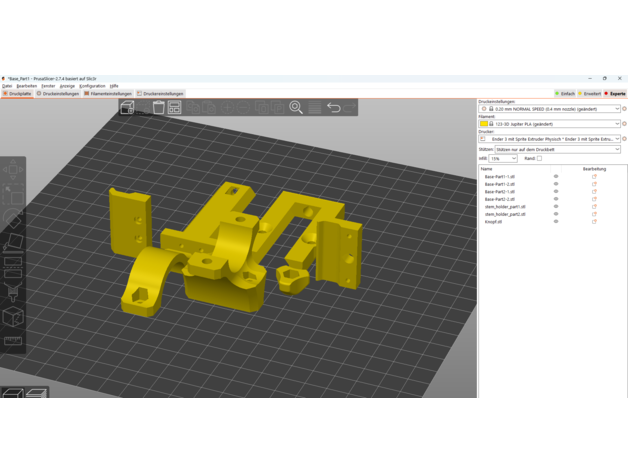Click the Delete trash can icon
Viewport: 628px width, 472px height.
tap(158, 107)
